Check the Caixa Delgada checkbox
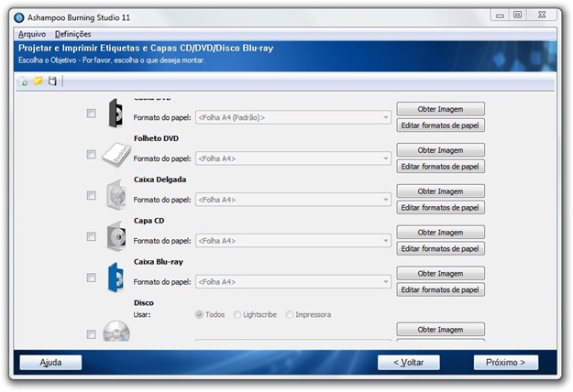The height and width of the screenshot is (392, 573). [91, 196]
